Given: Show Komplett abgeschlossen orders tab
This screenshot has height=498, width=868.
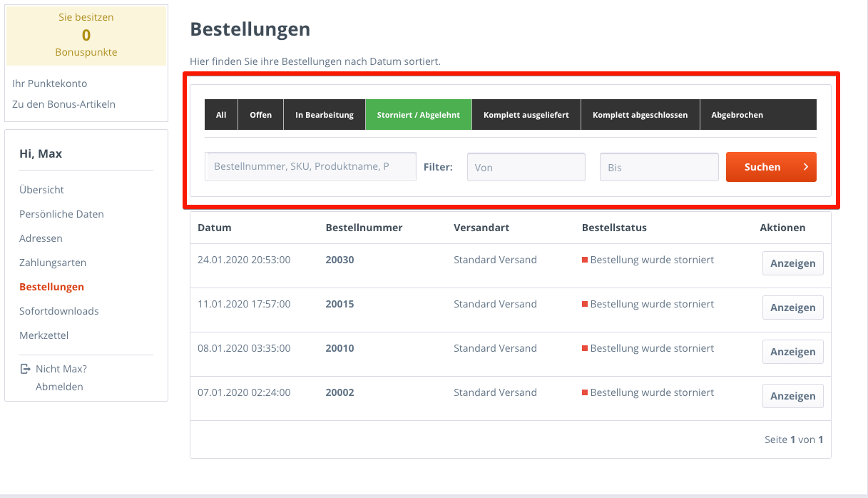Looking at the screenshot, I should click(640, 114).
